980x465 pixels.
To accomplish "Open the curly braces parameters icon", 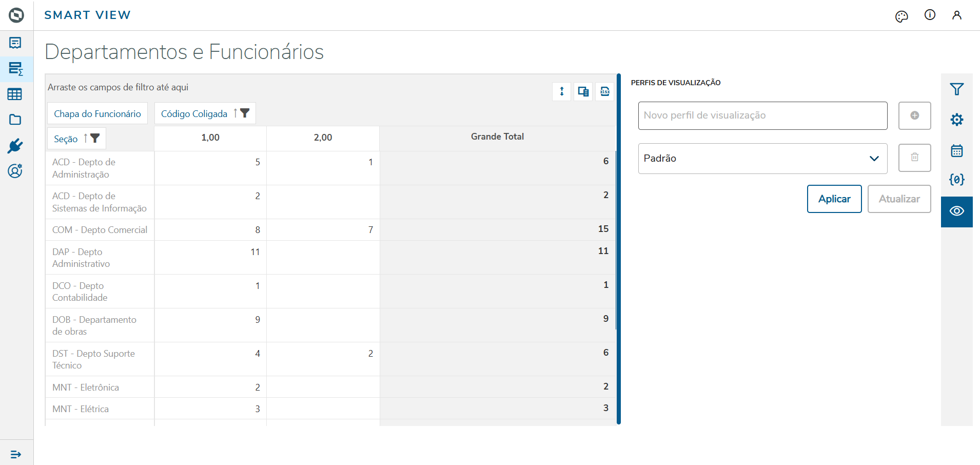I will coord(957,180).
